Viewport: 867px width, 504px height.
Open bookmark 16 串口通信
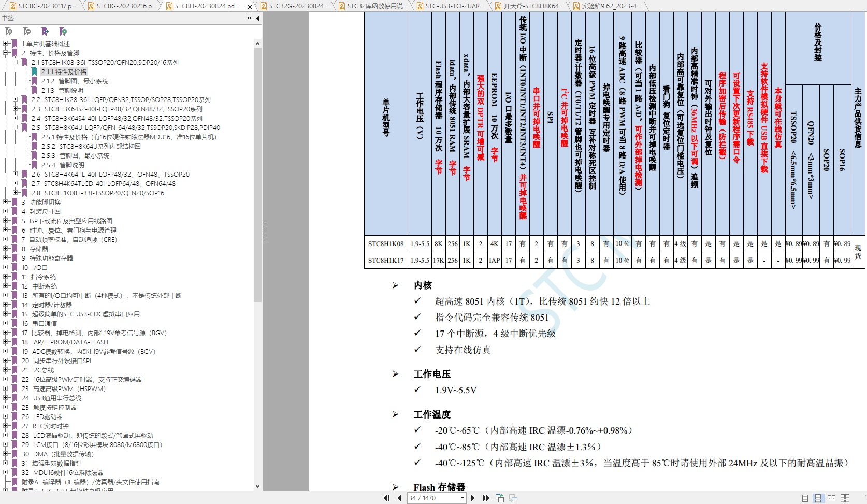(39, 324)
